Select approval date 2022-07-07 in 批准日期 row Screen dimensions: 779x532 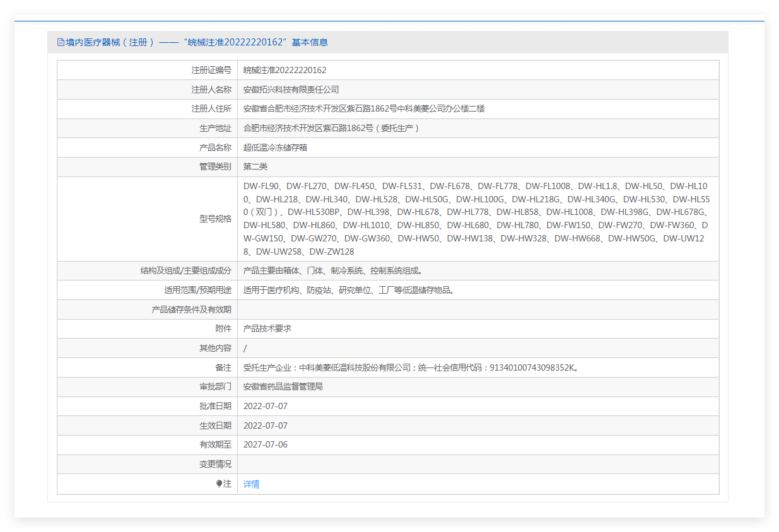click(x=266, y=406)
